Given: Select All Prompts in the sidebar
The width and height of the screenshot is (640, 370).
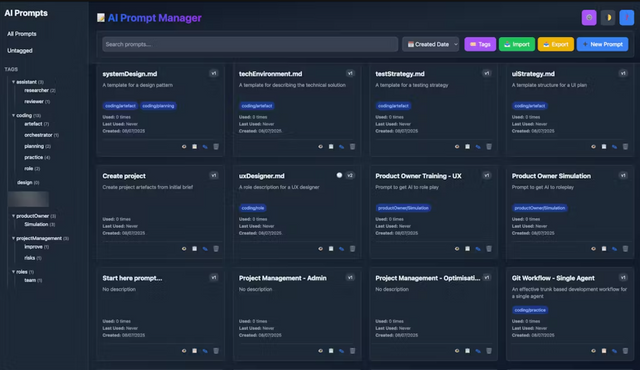Looking at the screenshot, I should coord(22,34).
